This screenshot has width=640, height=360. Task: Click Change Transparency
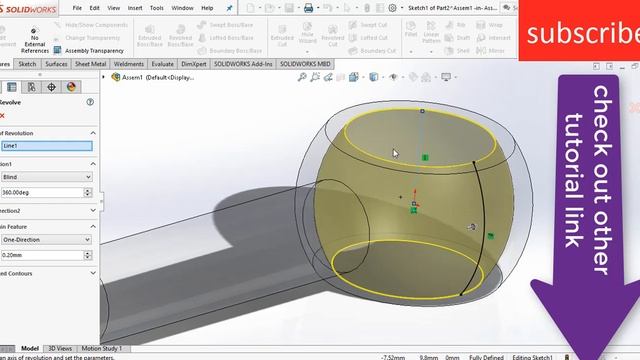[x=87, y=38]
